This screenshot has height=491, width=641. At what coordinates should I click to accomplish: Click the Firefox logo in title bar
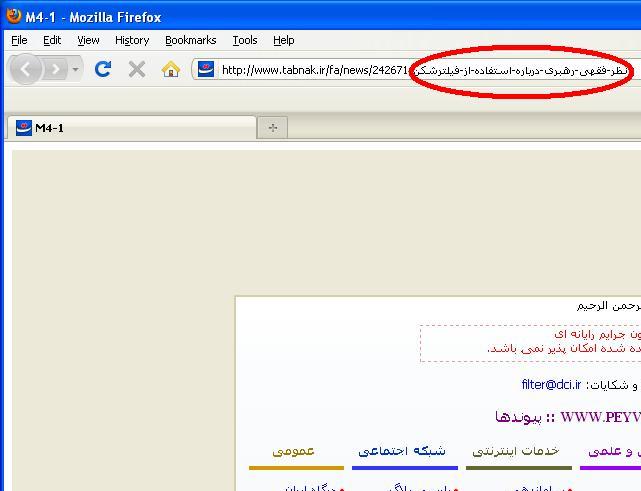click(x=12, y=17)
